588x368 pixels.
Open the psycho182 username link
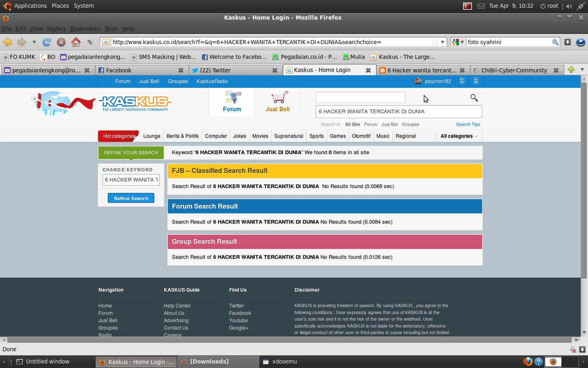pos(438,81)
